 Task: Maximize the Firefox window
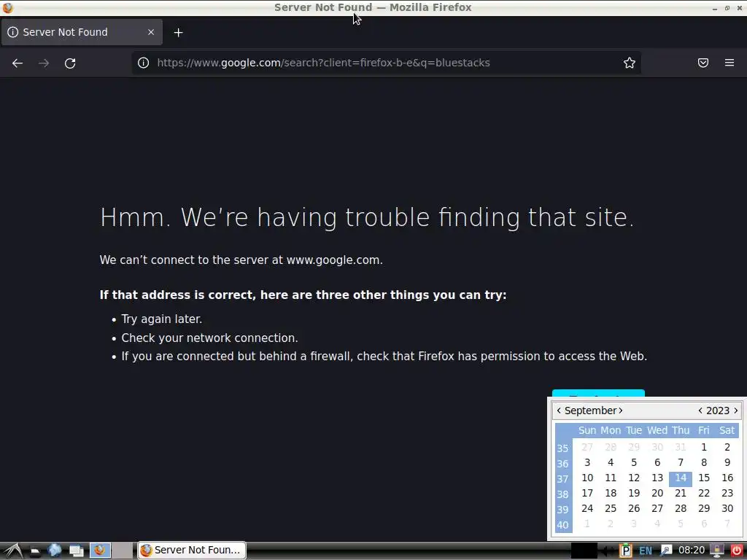tap(727, 8)
